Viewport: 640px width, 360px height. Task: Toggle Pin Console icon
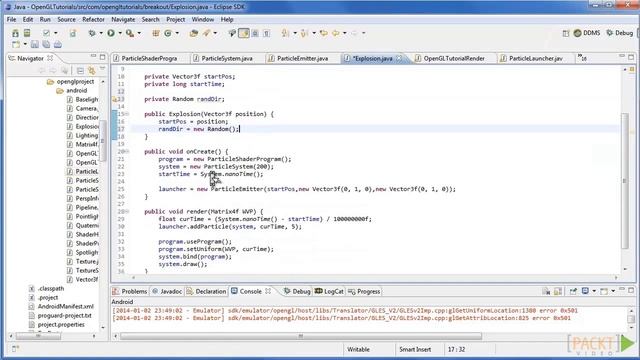pyautogui.click(x=573, y=291)
